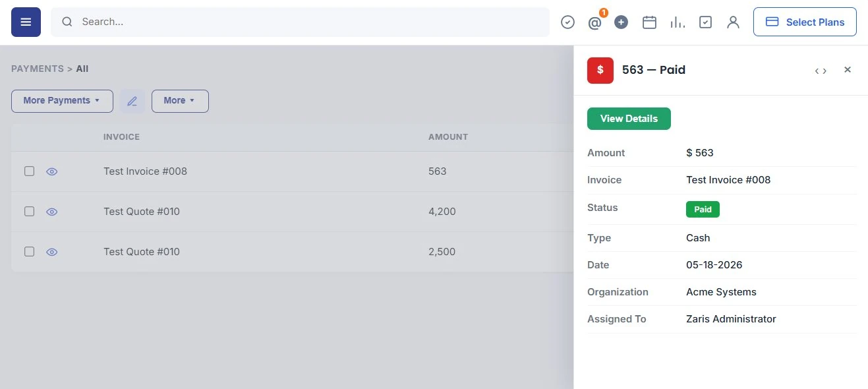This screenshot has height=389, width=868.
Task: Expand the More Payments dropdown
Action: click(62, 101)
